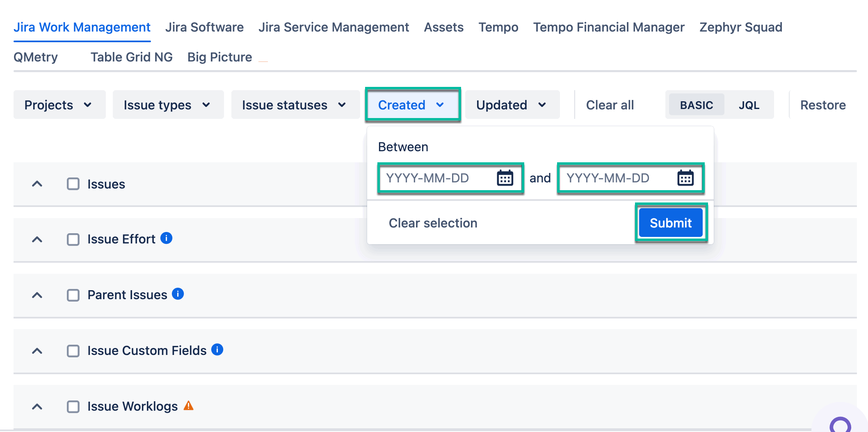Collapse the Issues section chevron

(37, 184)
